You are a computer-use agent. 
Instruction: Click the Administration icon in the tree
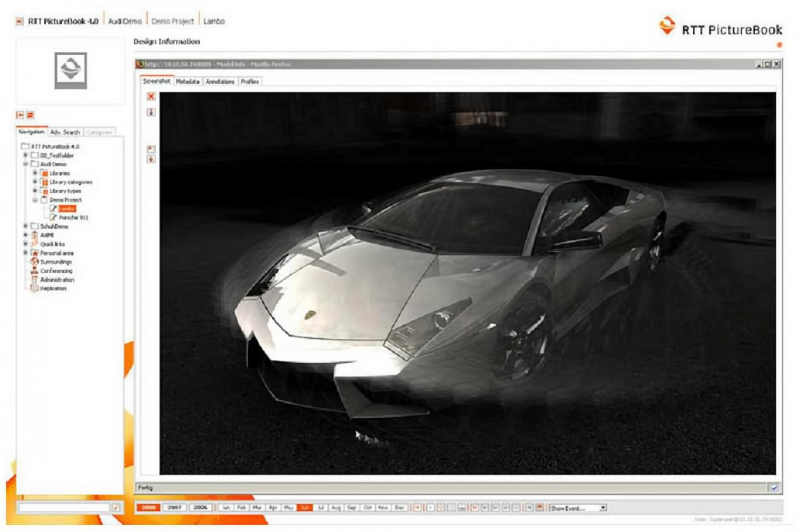click(x=34, y=280)
